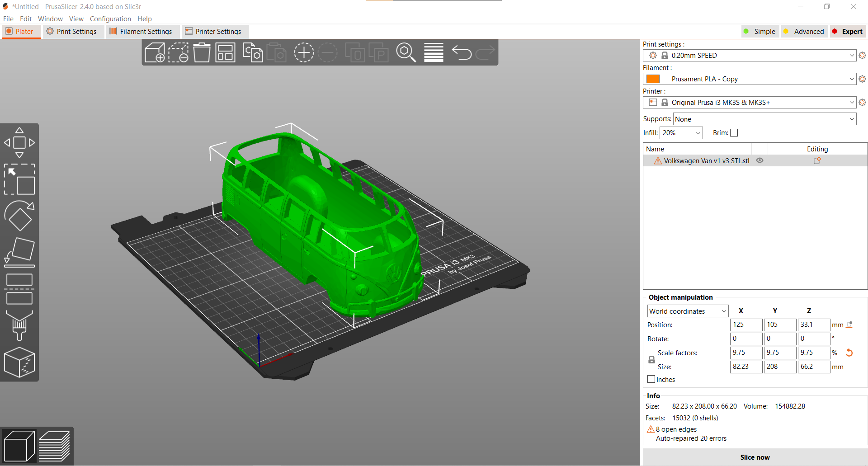
Task: Click the Remove instance minus icon
Action: tap(328, 53)
